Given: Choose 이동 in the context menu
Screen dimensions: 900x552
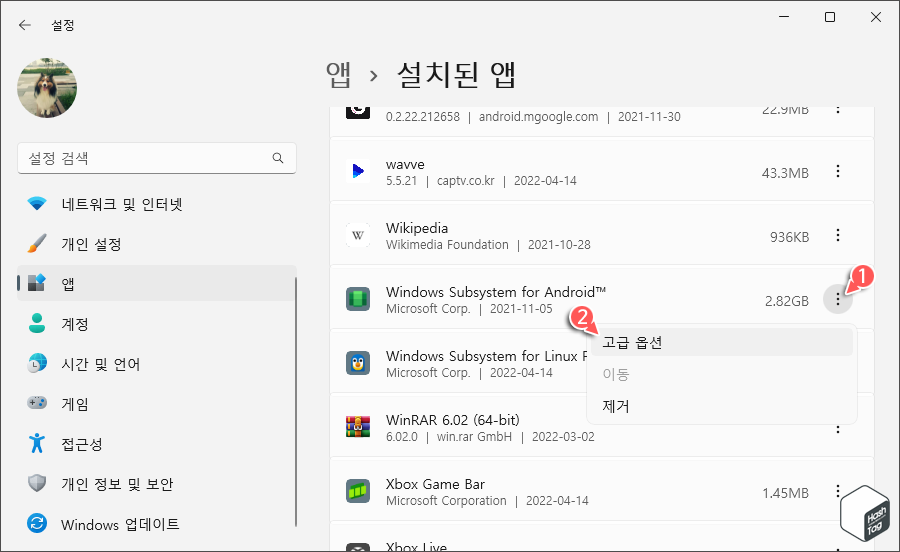Looking at the screenshot, I should coord(721,374).
